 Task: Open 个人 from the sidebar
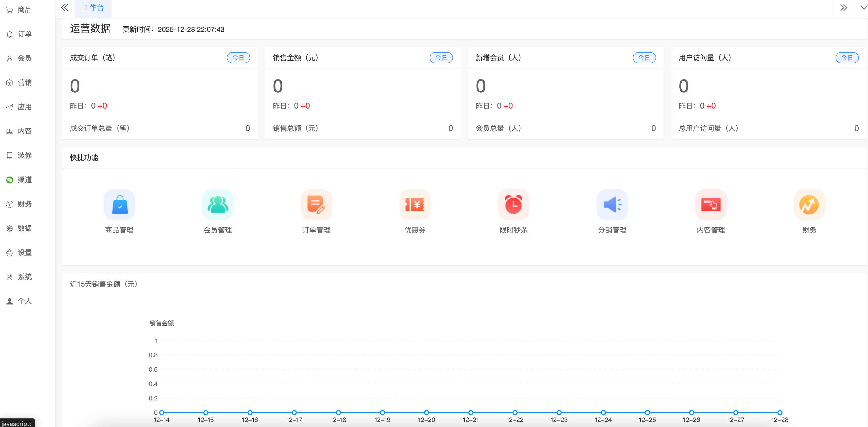[19, 301]
